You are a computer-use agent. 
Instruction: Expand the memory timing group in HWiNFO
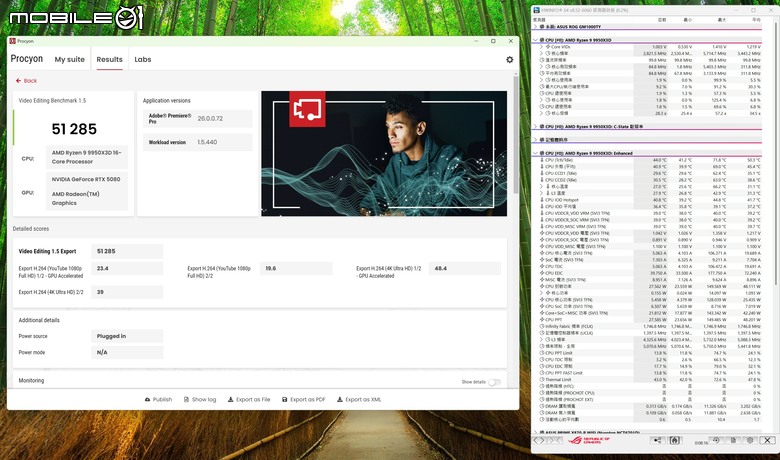535,140
